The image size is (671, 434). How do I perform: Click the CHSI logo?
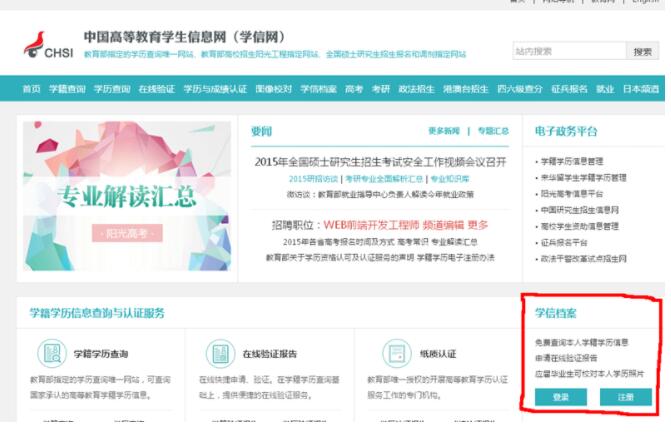48,45
